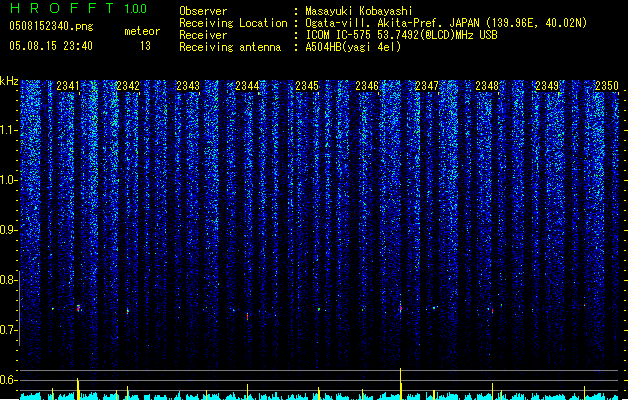The image size is (629, 400).
Task: Click the 2345 time marker
Action: coord(307,86)
